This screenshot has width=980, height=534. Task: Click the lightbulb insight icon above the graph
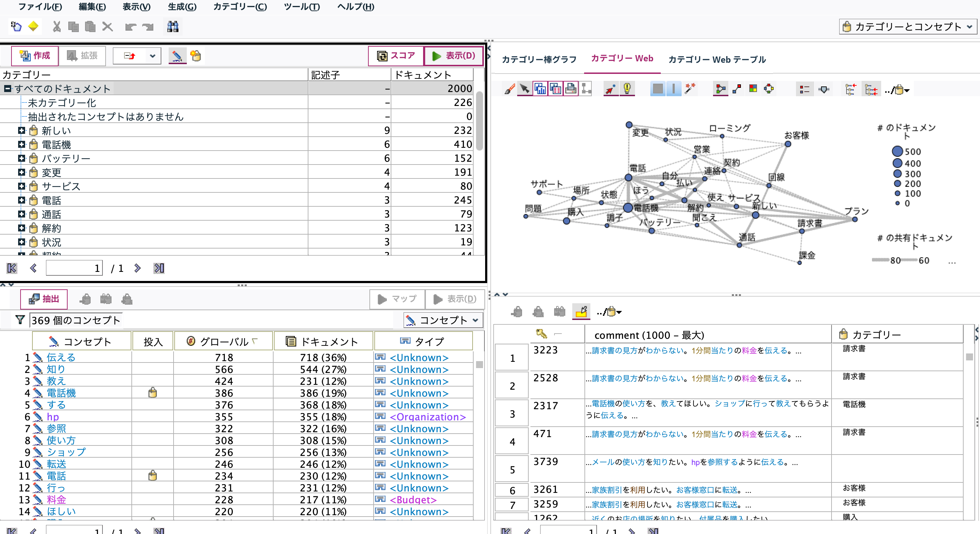[x=627, y=89]
